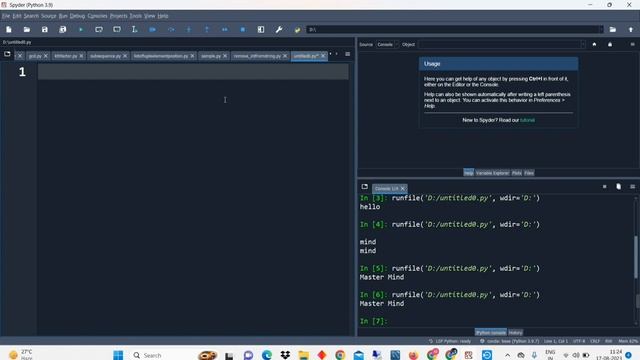640x360 pixels.
Task: Open the Help menu
Action: point(163,16)
